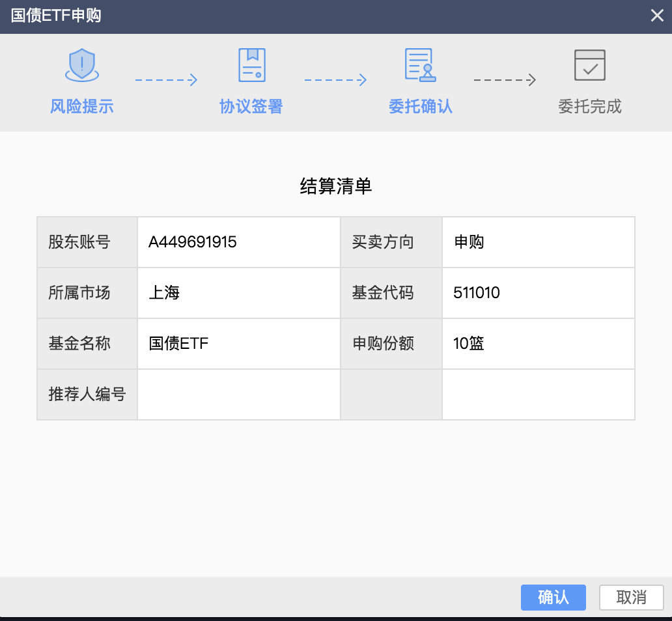Select the 委托确认 step label

(420, 106)
